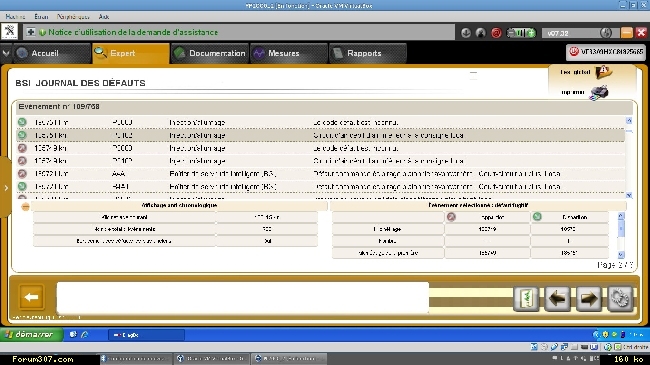The image size is (650, 365).
Task: Click the plus icon beside Notice d'utilisation
Action: point(30,32)
